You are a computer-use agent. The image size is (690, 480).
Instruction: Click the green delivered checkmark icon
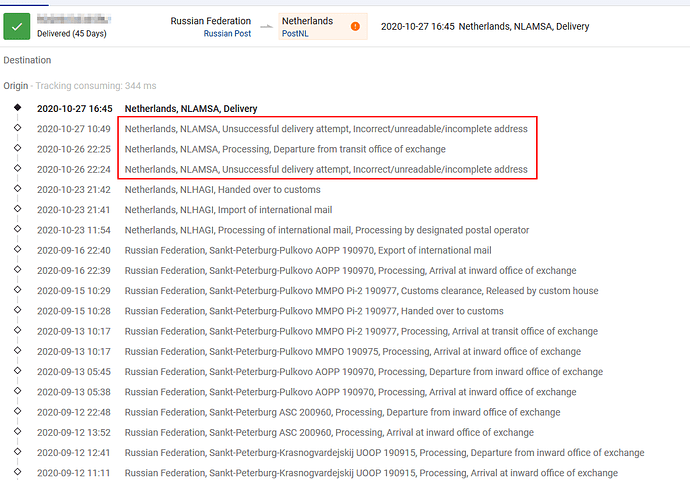[17, 26]
